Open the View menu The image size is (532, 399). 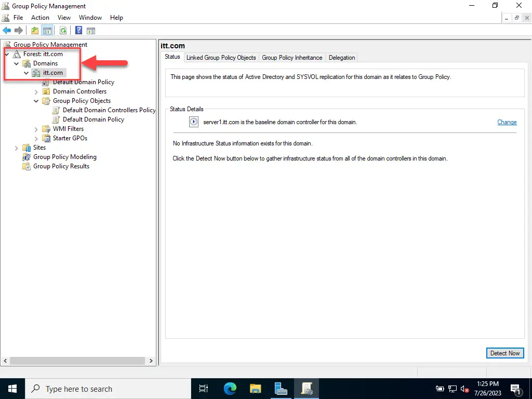(x=64, y=18)
